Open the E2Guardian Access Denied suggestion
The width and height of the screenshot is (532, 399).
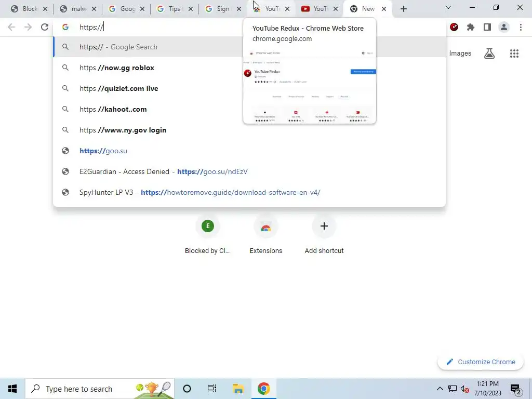[x=249, y=171]
